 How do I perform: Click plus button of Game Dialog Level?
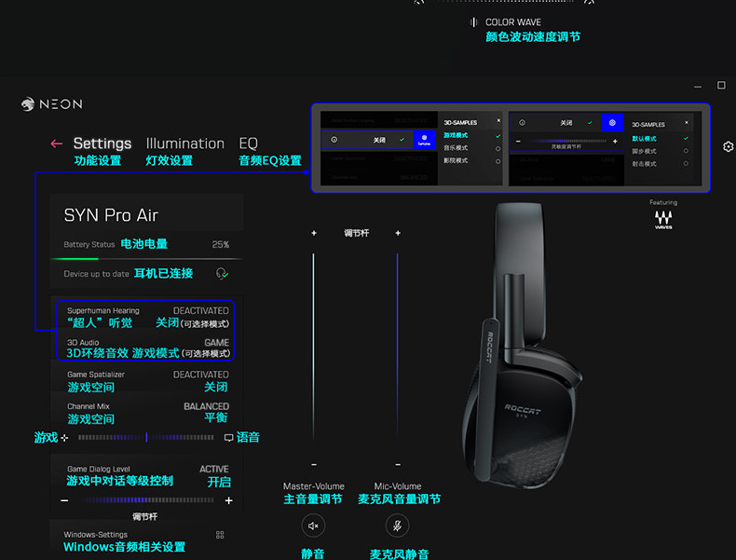coord(228,500)
